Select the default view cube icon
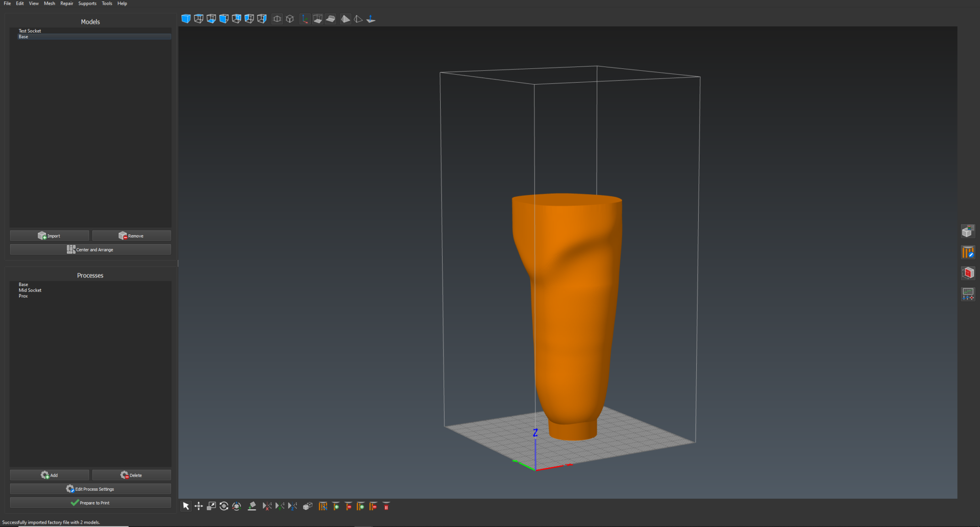The width and height of the screenshot is (980, 527). [x=186, y=19]
